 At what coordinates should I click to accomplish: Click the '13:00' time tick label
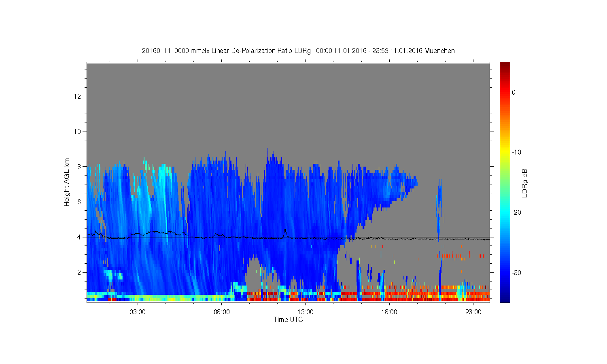pos(306,312)
